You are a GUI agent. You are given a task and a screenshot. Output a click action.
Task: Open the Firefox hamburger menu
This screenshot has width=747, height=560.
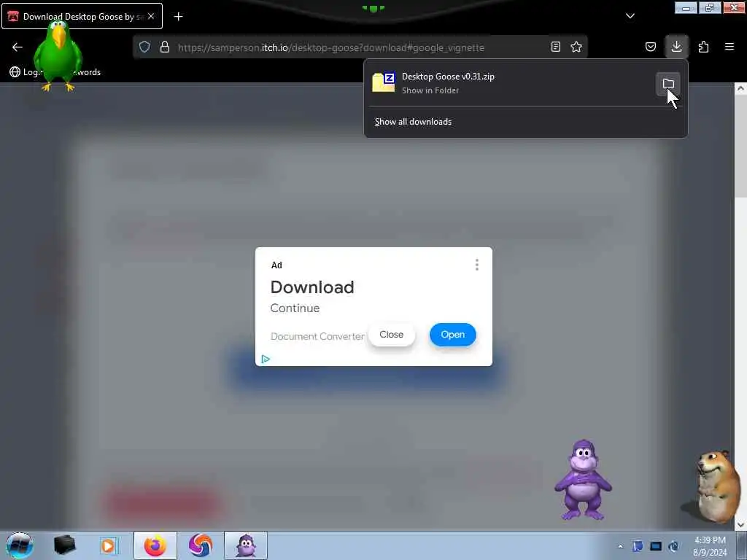(x=729, y=47)
